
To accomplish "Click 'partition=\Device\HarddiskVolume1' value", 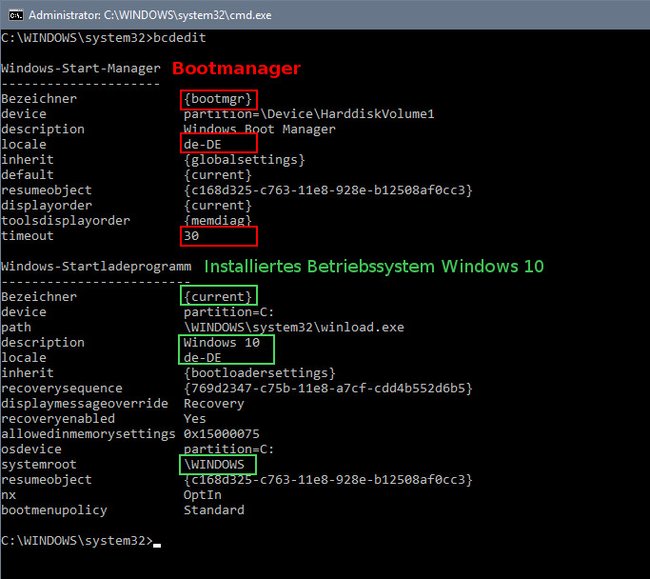I will [x=309, y=114].
